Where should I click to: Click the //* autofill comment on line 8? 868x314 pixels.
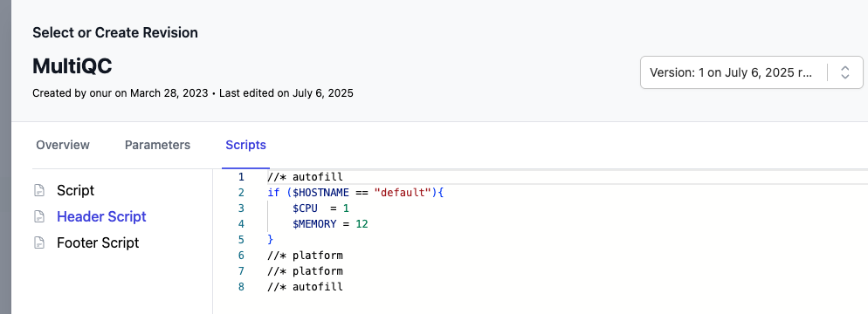(305, 286)
